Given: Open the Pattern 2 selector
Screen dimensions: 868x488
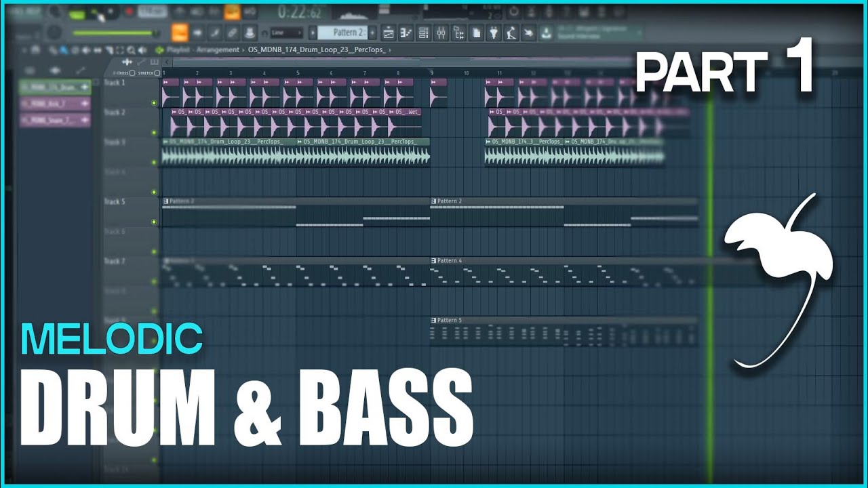Looking at the screenshot, I should 342,33.
